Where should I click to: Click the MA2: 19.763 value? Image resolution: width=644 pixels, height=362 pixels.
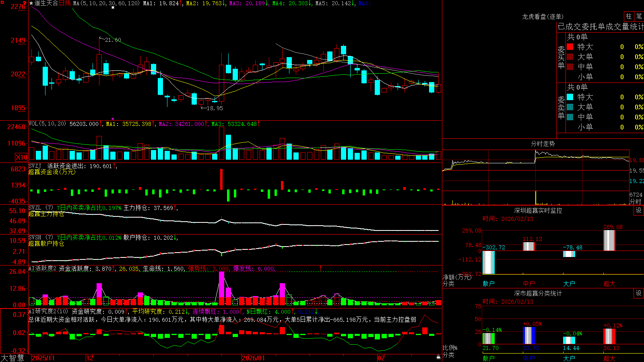[x=204, y=3]
